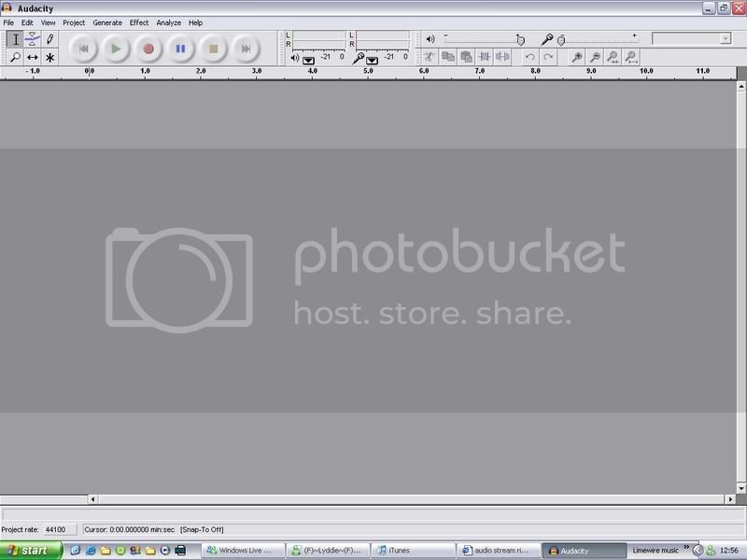Click the Windows Start button

pyautogui.click(x=31, y=551)
